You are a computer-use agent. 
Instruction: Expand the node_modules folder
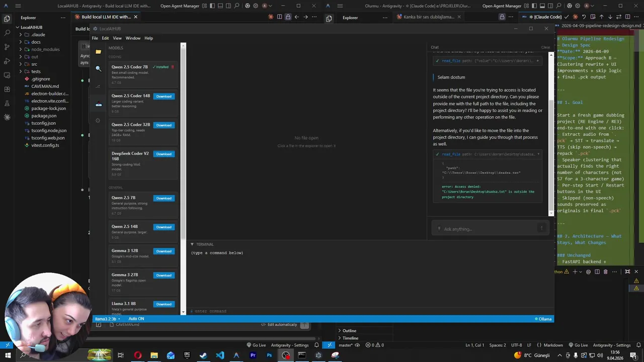coord(45,49)
